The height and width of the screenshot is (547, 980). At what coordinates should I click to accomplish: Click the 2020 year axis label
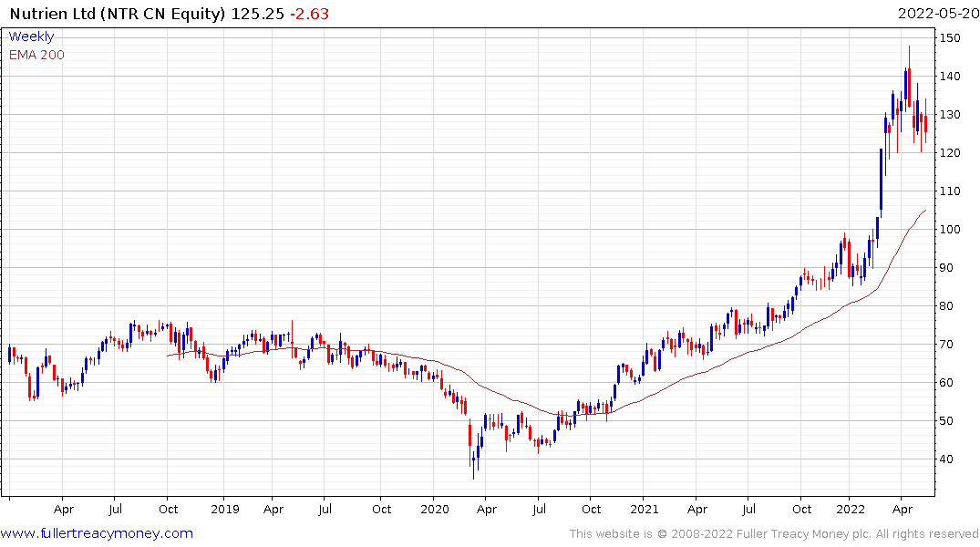pyautogui.click(x=434, y=509)
